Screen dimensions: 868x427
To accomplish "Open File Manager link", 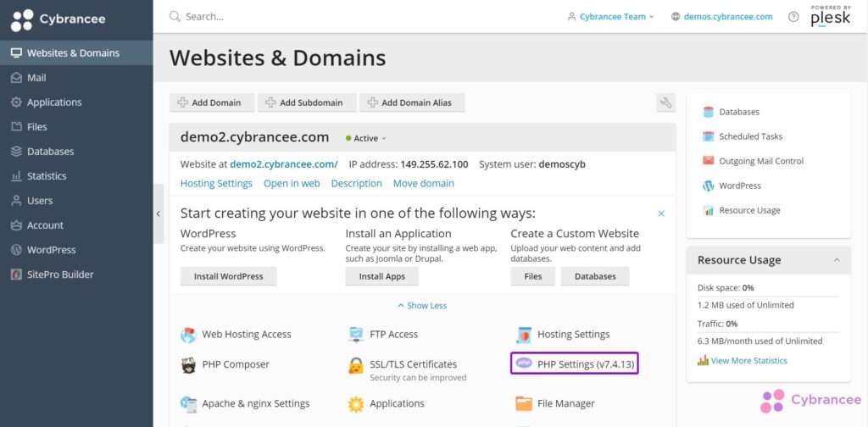I will click(x=566, y=404).
